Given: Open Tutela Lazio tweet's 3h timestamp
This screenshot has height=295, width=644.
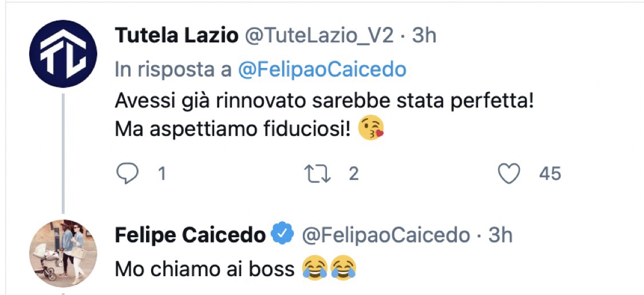Looking at the screenshot, I should tap(424, 35).
